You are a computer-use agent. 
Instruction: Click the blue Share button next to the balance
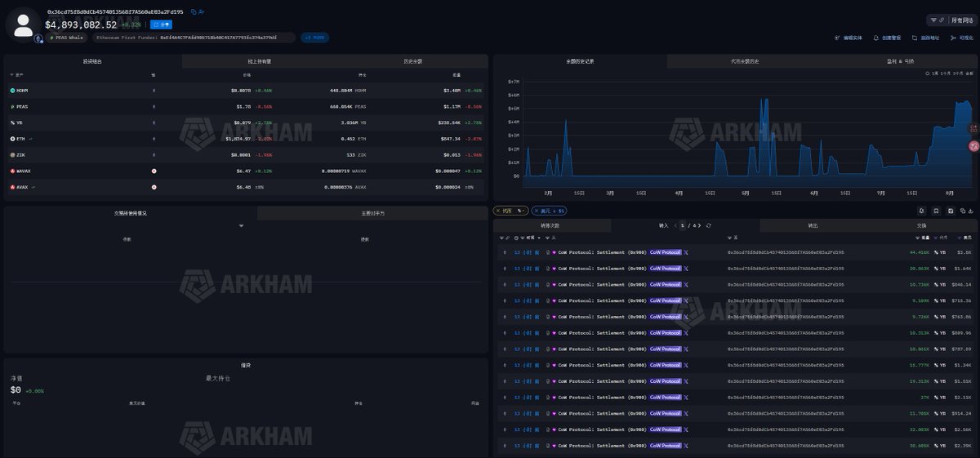[161, 24]
